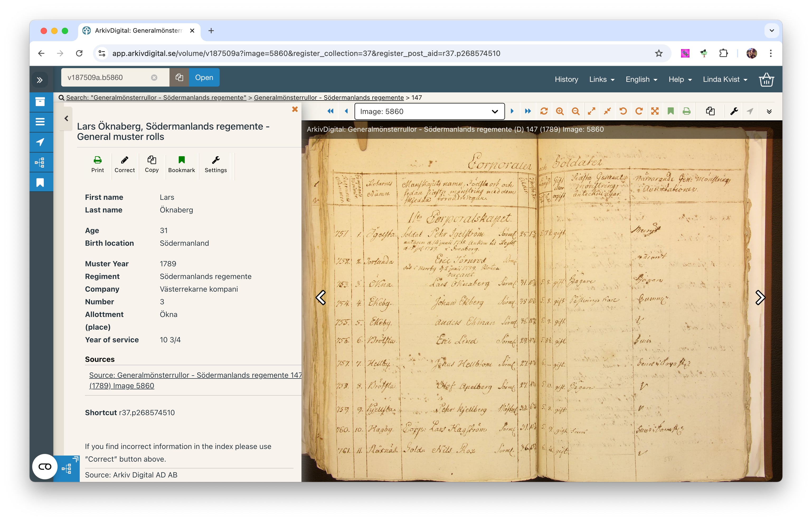Go to next image in toolbar

pos(512,111)
